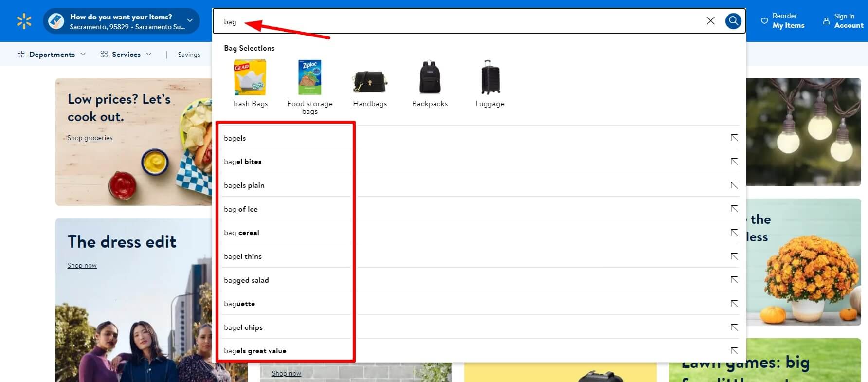Image resolution: width=868 pixels, height=382 pixels.
Task: Choose the baguette suggestion
Action: tap(239, 304)
